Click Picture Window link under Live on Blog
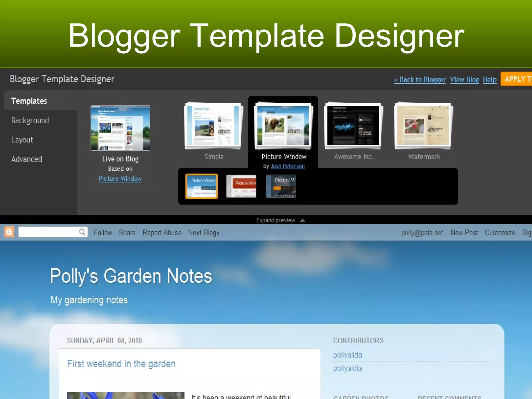The height and width of the screenshot is (399, 532). 120,179
